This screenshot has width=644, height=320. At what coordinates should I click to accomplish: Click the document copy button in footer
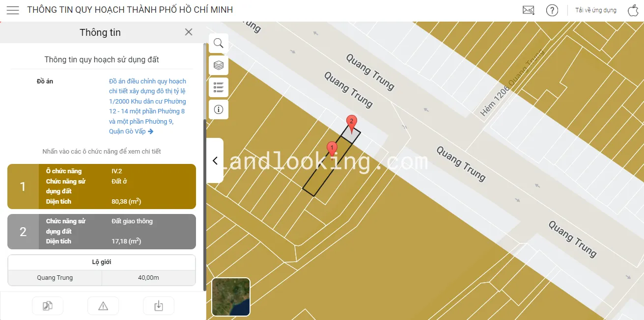48,306
